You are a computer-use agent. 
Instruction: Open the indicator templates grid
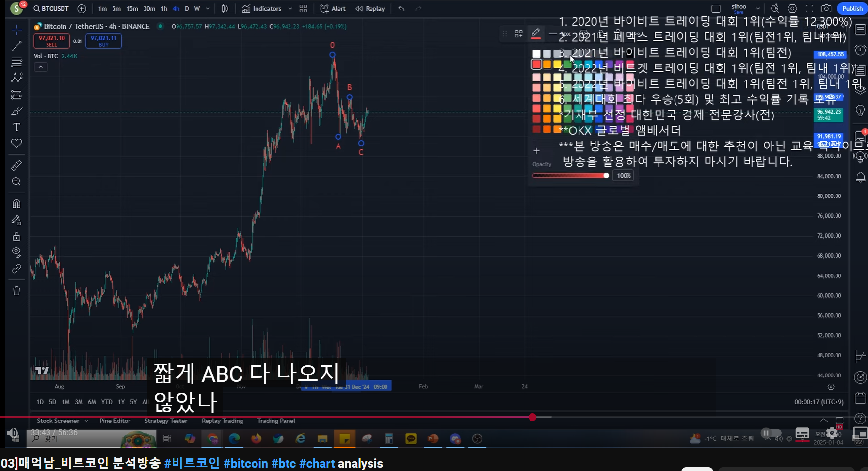pos(303,8)
